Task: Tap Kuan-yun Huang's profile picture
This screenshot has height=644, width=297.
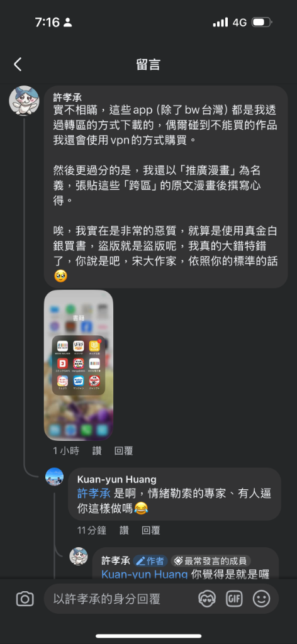Action: coord(54,477)
